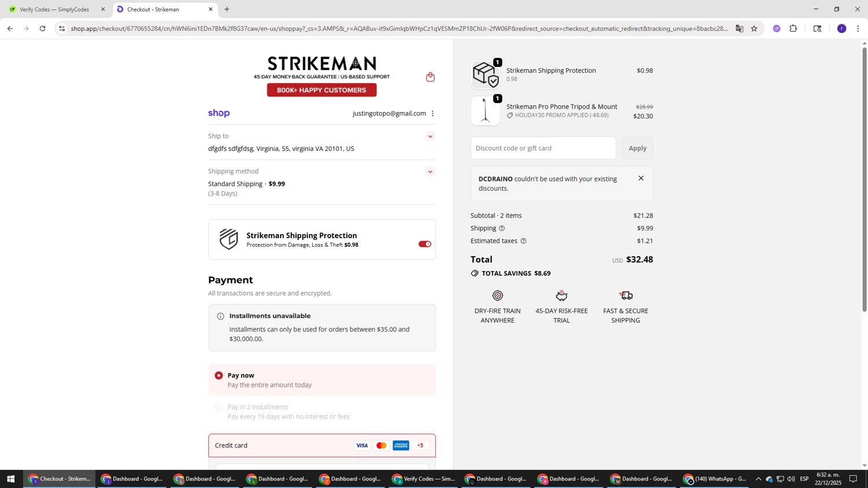Select the Pay now radio option
Viewport: 868px width, 488px height.
pos(219,376)
